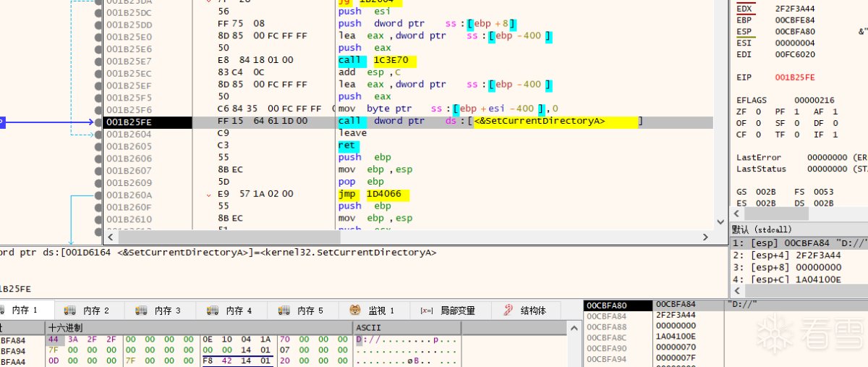
Task: Toggle breakpoint dot at address 001B2610
Action: [98, 219]
